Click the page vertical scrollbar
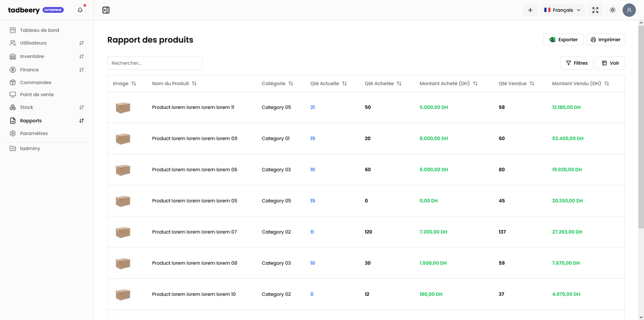This screenshot has width=644, height=320. pyautogui.click(x=641, y=129)
